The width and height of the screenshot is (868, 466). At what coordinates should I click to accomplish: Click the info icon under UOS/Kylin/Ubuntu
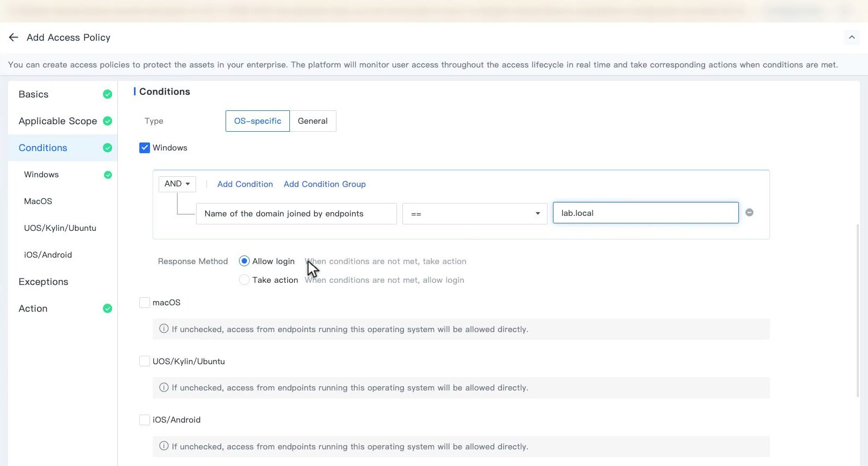pos(164,387)
